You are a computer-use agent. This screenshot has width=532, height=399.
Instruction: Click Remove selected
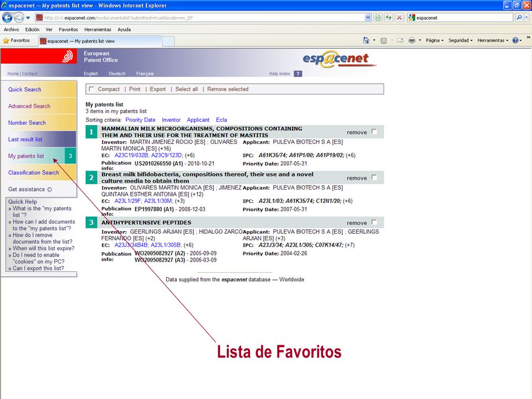click(228, 89)
